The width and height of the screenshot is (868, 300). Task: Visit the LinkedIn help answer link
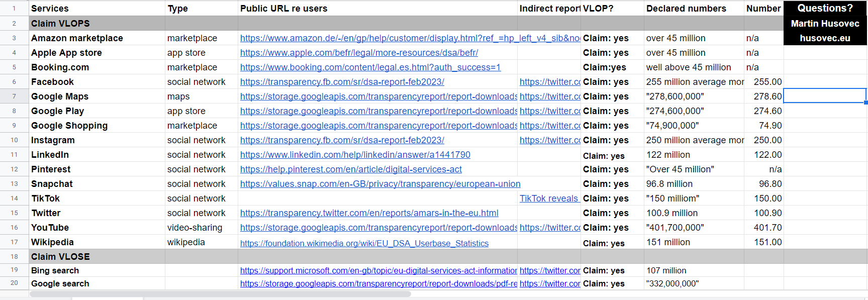click(355, 155)
